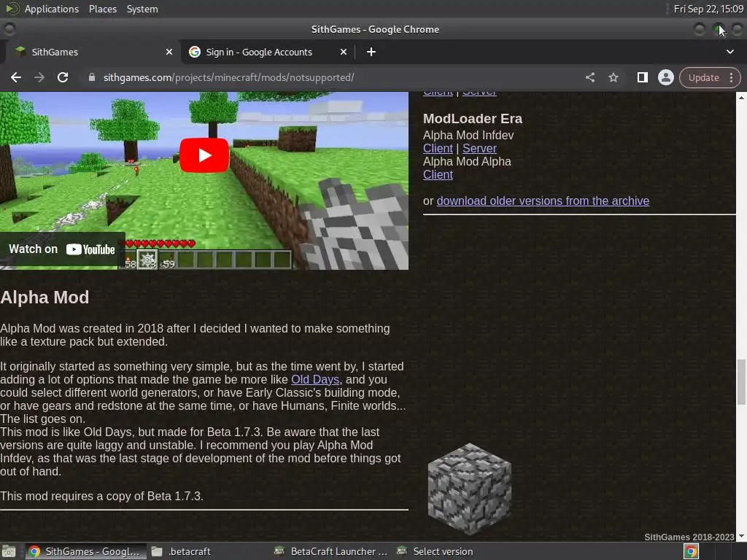Screen dimensions: 747x560
Task: Switch to BetaCraft Launcher taskbar window
Action: [331, 551]
